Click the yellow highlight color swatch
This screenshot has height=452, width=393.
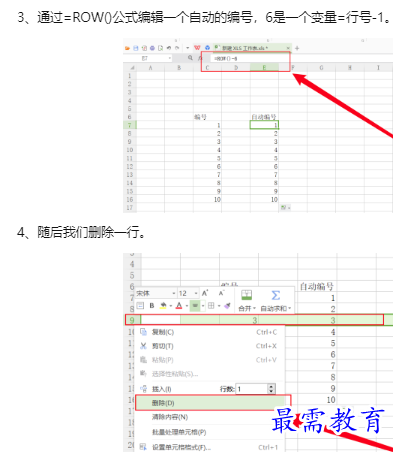pyautogui.click(x=163, y=306)
